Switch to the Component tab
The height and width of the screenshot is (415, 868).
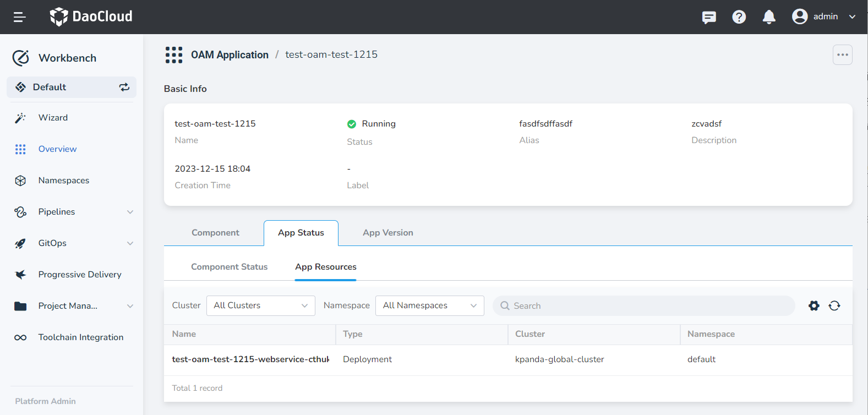pyautogui.click(x=215, y=233)
